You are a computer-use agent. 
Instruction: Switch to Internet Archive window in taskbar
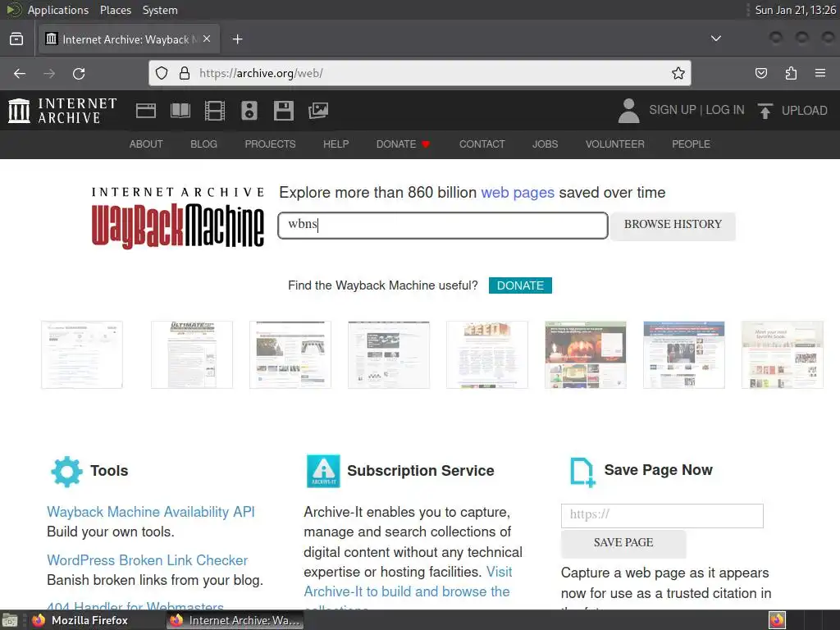[235, 620]
